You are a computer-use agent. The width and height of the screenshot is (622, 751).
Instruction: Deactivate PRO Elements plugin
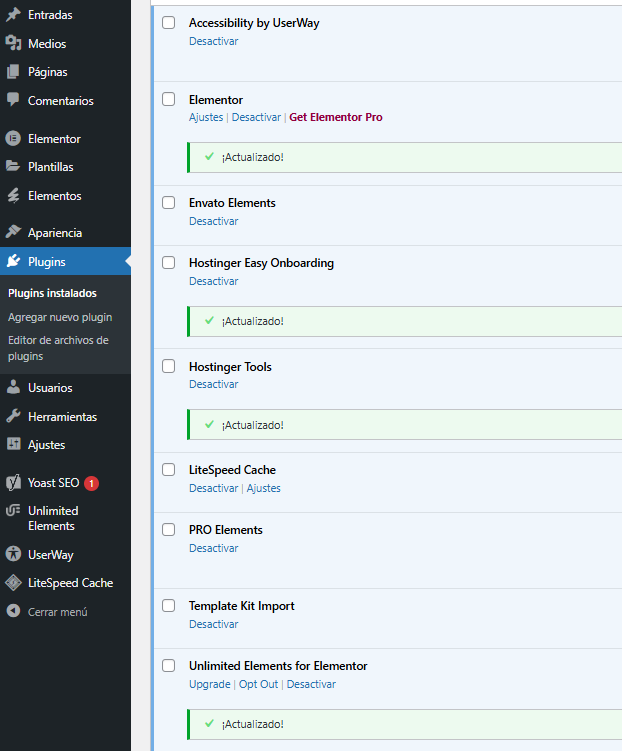click(214, 548)
